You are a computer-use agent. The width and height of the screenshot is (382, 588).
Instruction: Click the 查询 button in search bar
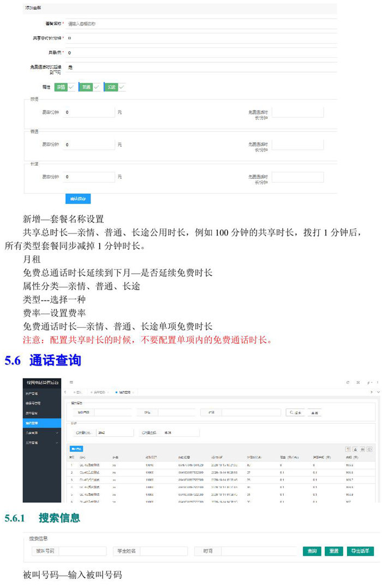312,551
